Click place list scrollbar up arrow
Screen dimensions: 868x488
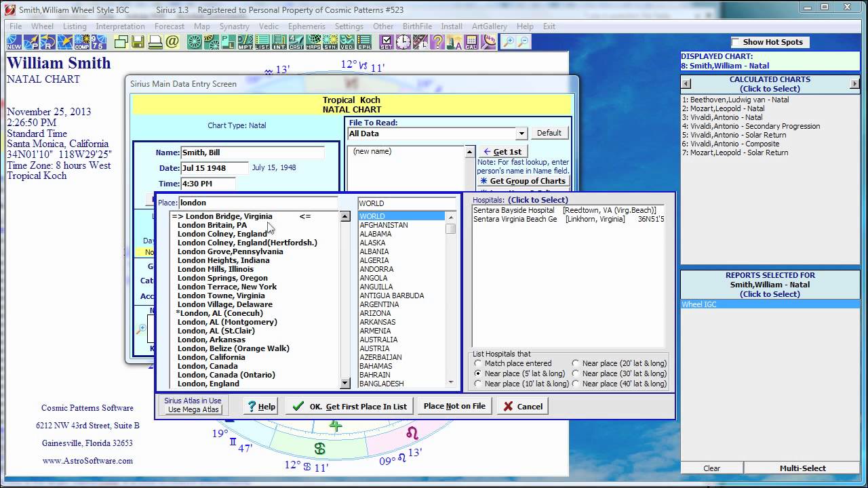point(344,216)
